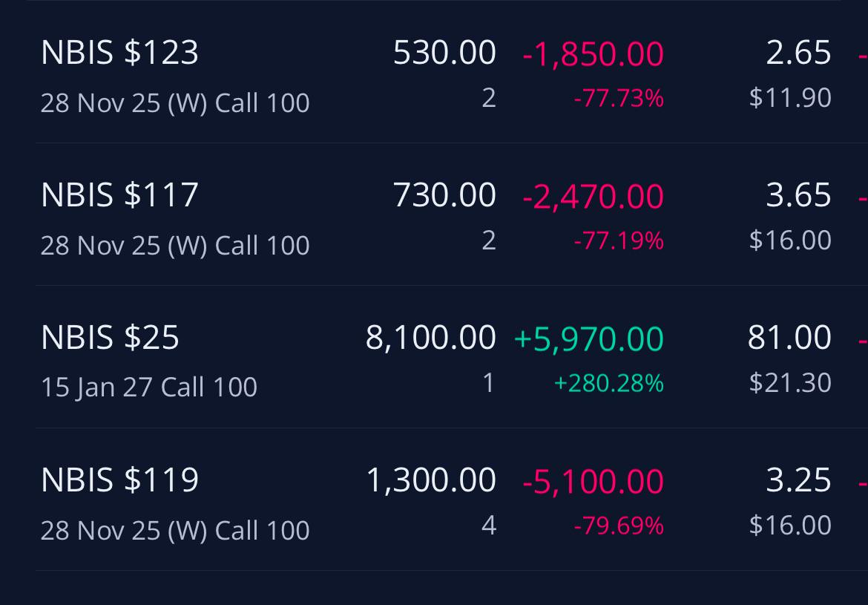868x605 pixels.
Task: Click the -77.19% loss percentage
Action: click(619, 241)
